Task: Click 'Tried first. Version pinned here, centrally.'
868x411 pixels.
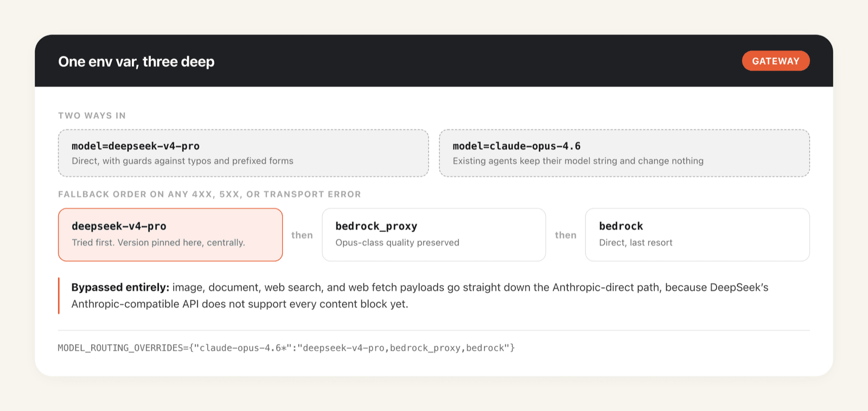Action: click(x=158, y=242)
